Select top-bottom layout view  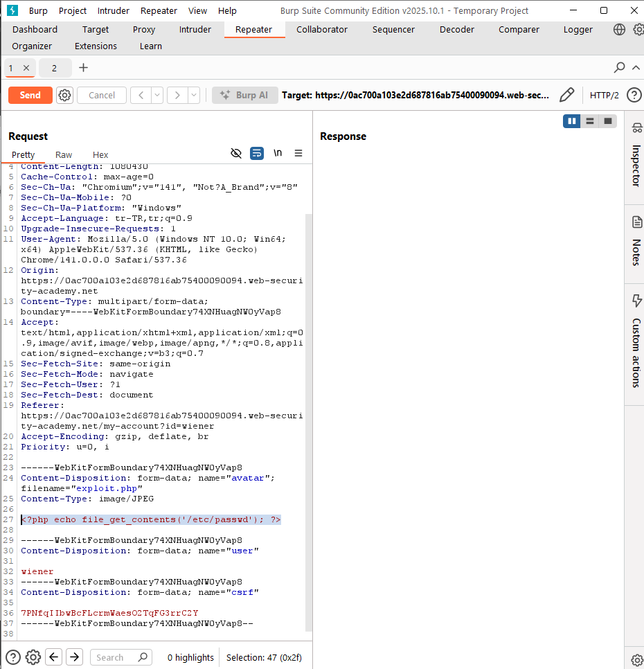[x=590, y=121]
